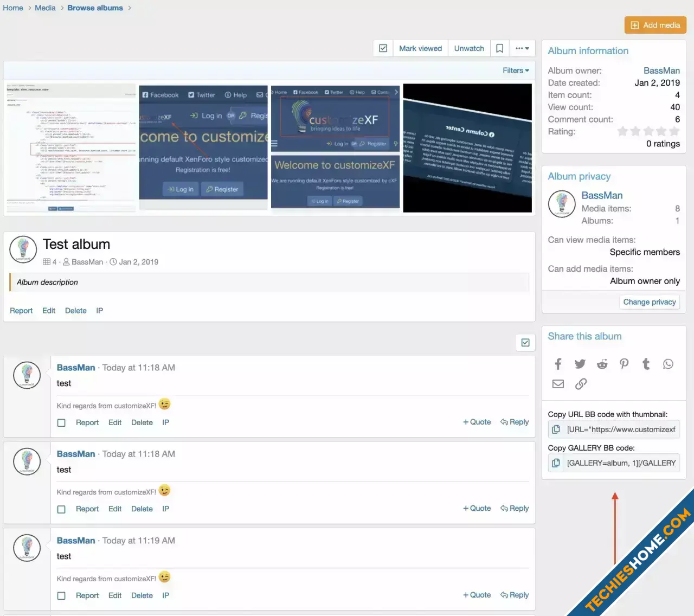
Task: Share the album on Reddit
Action: pyautogui.click(x=602, y=364)
